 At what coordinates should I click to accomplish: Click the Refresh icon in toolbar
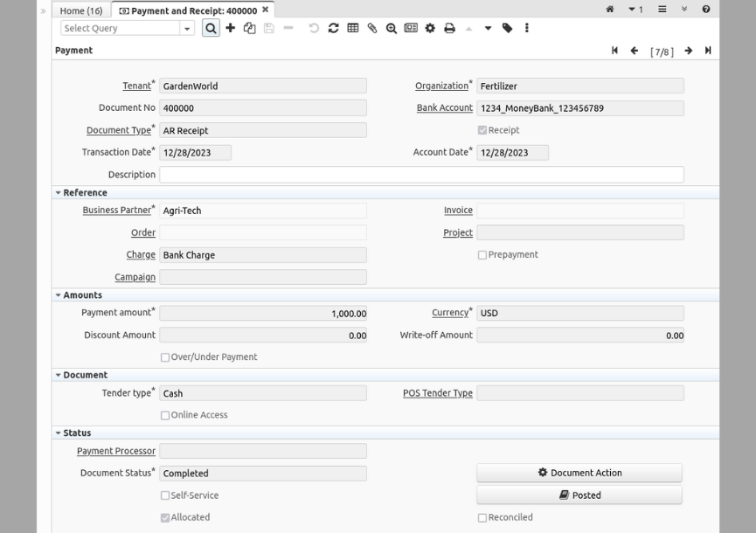[x=333, y=28]
